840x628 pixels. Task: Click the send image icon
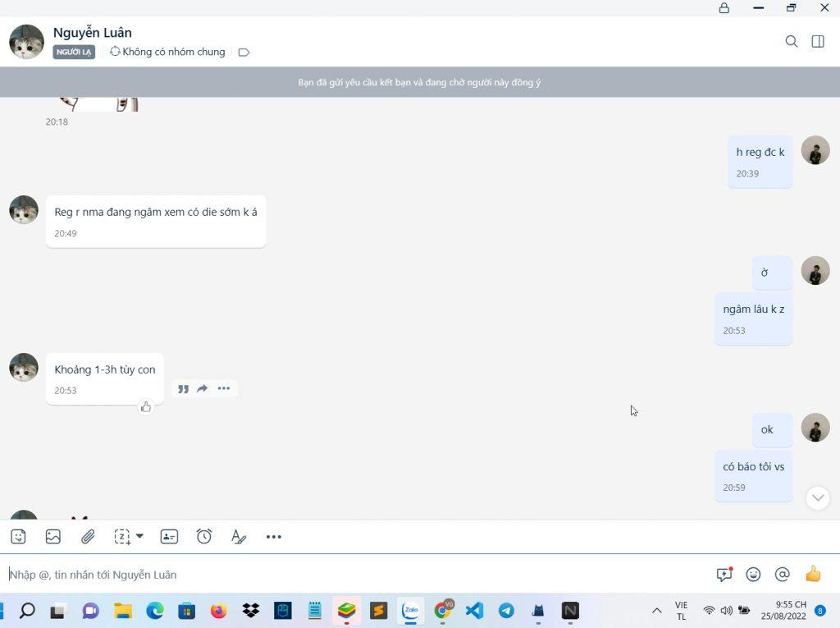pyautogui.click(x=53, y=537)
